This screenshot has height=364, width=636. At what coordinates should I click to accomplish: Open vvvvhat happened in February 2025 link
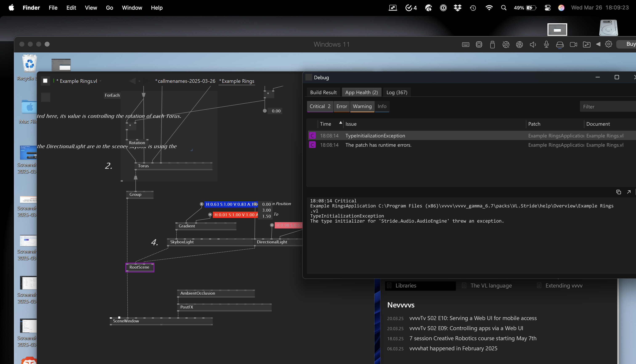tap(453, 348)
